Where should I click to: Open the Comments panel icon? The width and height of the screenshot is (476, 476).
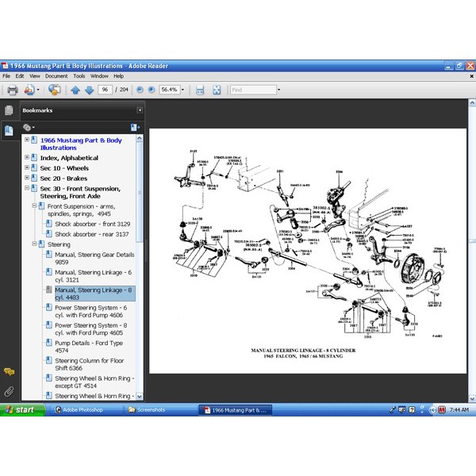pos(9,371)
